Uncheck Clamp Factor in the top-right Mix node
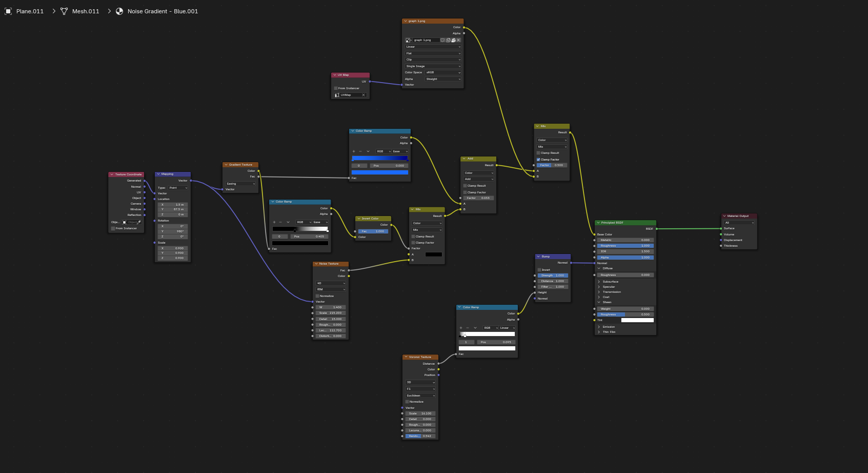868x473 pixels. [538, 160]
